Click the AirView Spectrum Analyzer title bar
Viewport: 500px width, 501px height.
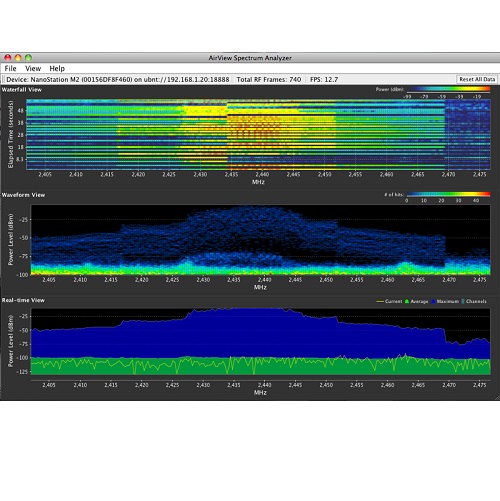coord(250,58)
